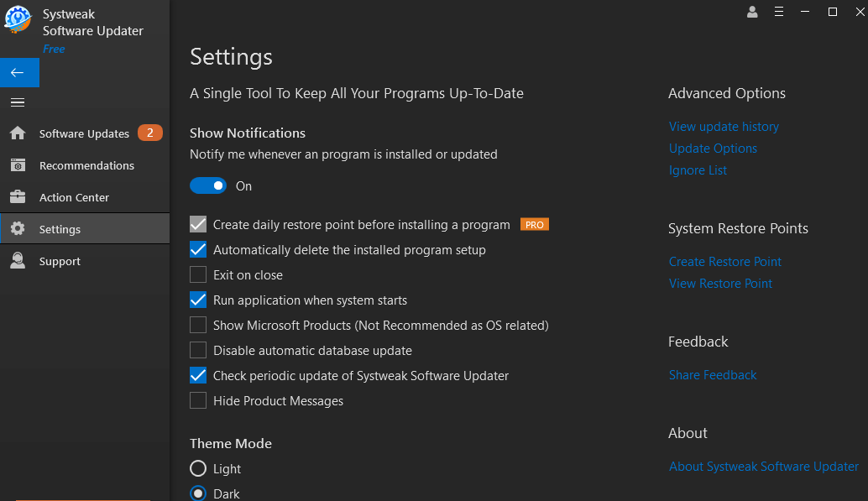Screen dimensions: 868x501
Task: Open the updates count badge showing 2
Action: pyautogui.click(x=153, y=133)
